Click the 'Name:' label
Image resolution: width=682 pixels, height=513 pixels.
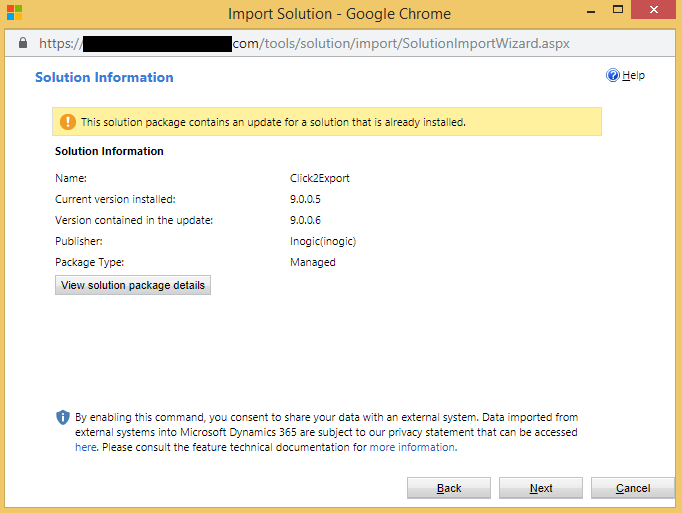point(71,178)
